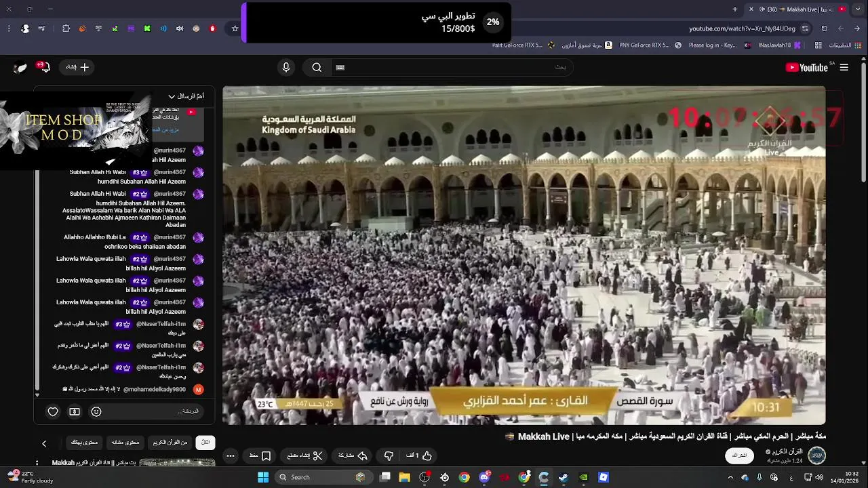868x488 pixels.
Task: Switch to the Makkah Live browser tab
Action: pos(797,9)
